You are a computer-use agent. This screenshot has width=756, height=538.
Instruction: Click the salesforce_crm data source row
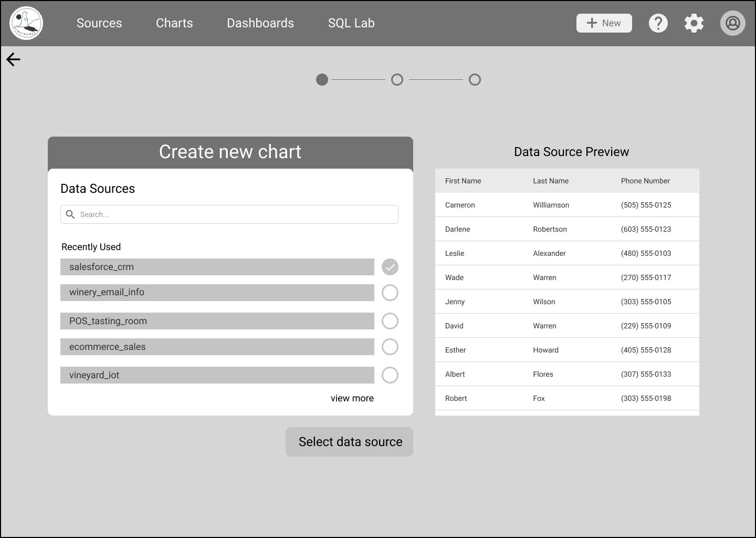pyautogui.click(x=217, y=267)
